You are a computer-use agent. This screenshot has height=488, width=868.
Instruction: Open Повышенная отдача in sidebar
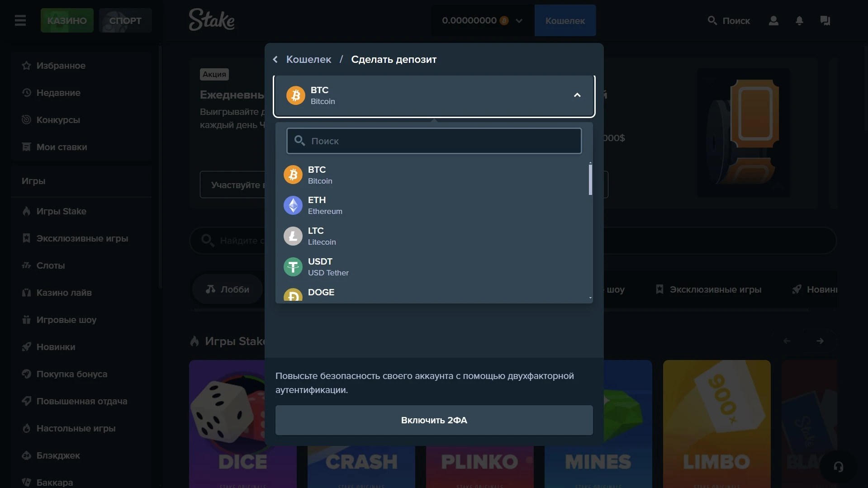click(81, 401)
